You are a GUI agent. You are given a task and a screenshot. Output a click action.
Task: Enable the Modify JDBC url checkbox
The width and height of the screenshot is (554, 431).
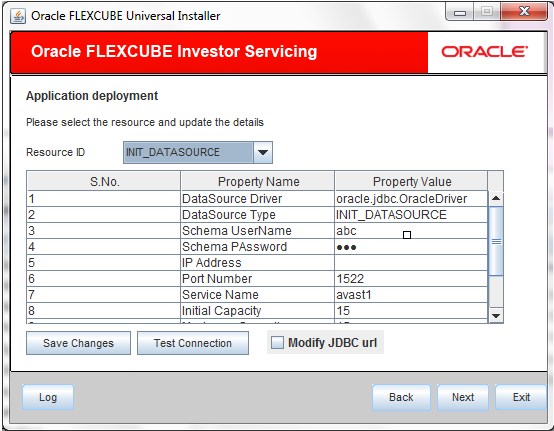click(277, 342)
